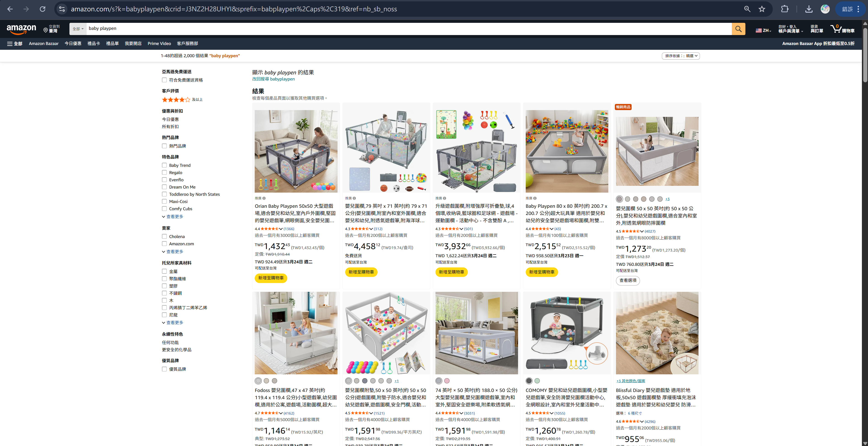
Task: Open the sort by dropdown
Action: coord(681,56)
